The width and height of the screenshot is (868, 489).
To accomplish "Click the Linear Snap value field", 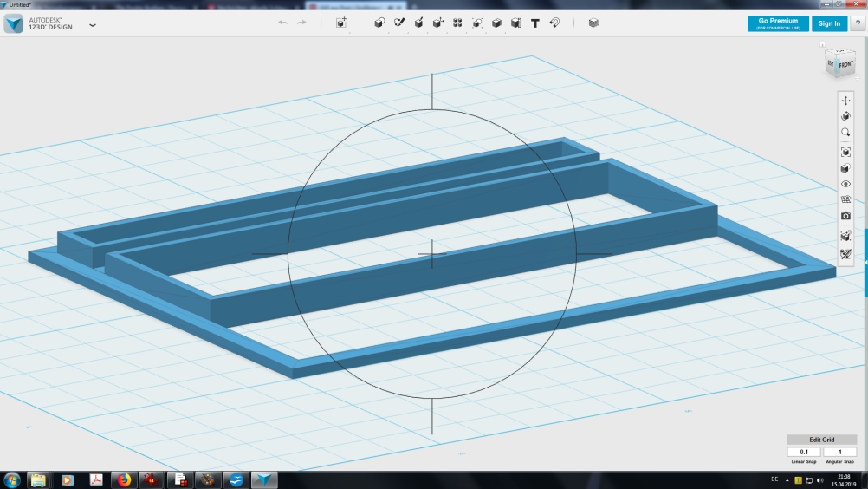I will pos(804,452).
